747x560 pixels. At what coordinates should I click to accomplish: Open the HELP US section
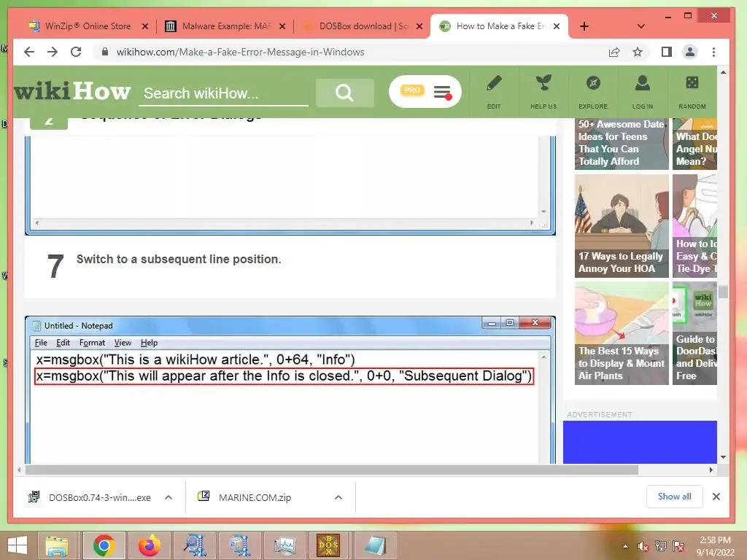pos(543,92)
